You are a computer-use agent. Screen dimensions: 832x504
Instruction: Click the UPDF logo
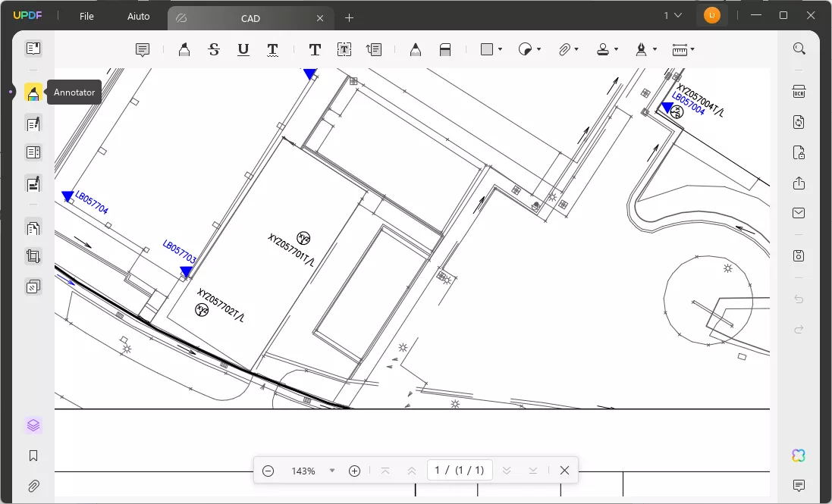(x=27, y=15)
